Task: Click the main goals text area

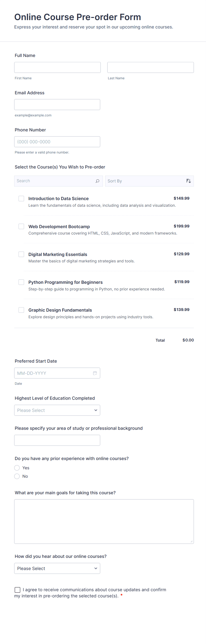Action: [x=104, y=521]
